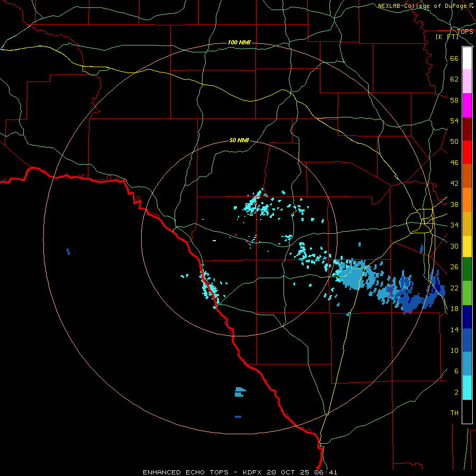The height and width of the screenshot is (476, 476).
Task: Click the legend value "6"
Action: (456, 371)
